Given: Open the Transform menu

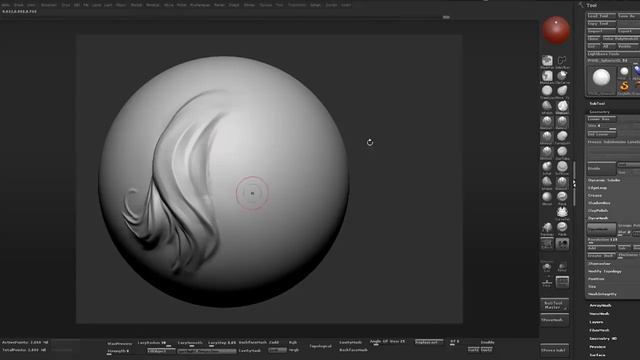Looking at the screenshot, I should click(x=297, y=5).
